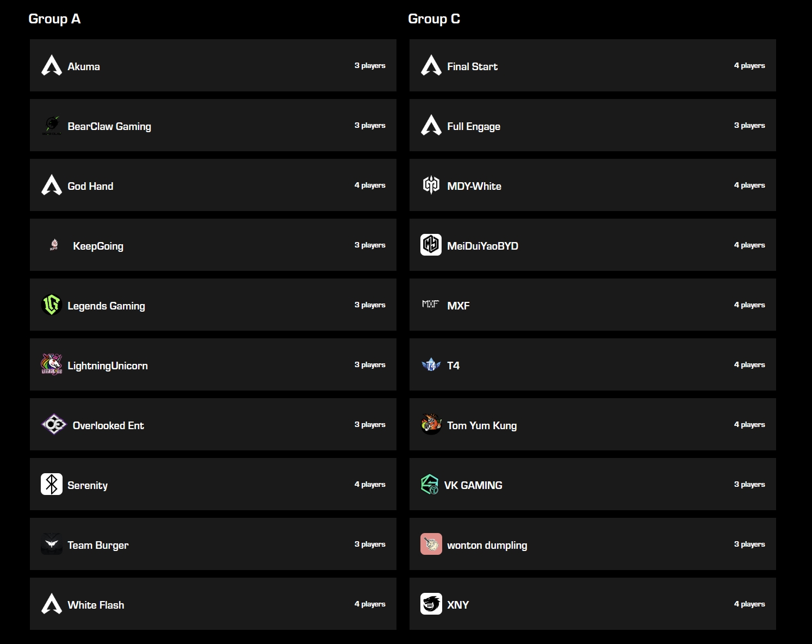Image resolution: width=812 pixels, height=644 pixels.
Task: Click the Serenity rune logo
Action: [x=52, y=484]
